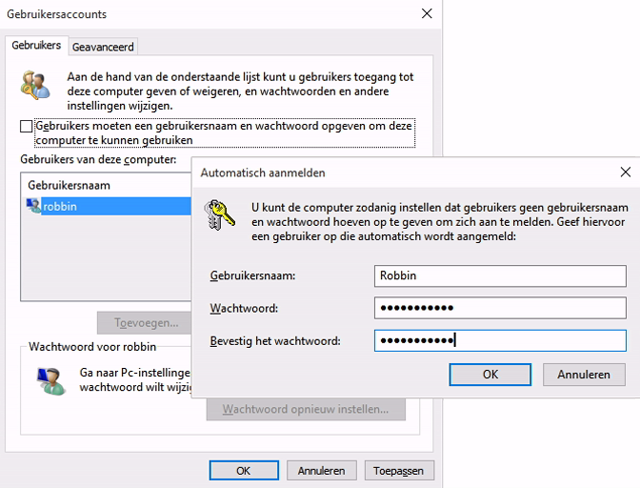The image size is (640, 488).
Task: Click Wachtwoord opnieuw instellen button
Action: pyautogui.click(x=306, y=410)
